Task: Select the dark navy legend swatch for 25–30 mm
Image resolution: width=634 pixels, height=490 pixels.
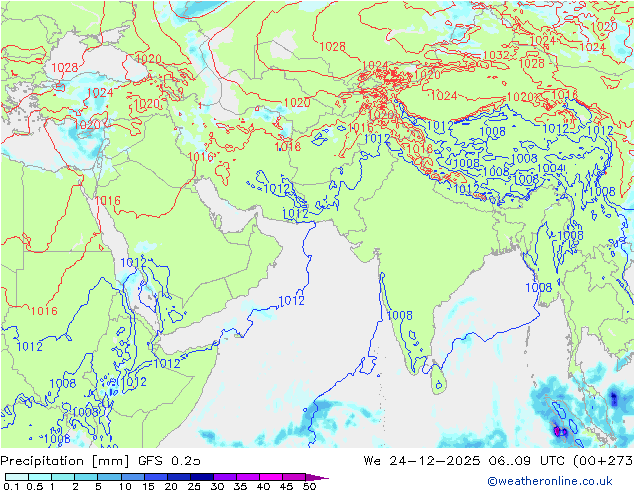Action: [202, 477]
